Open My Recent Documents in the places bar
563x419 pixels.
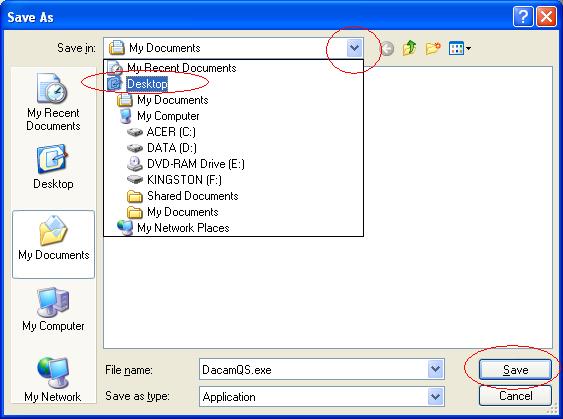pyautogui.click(x=53, y=102)
